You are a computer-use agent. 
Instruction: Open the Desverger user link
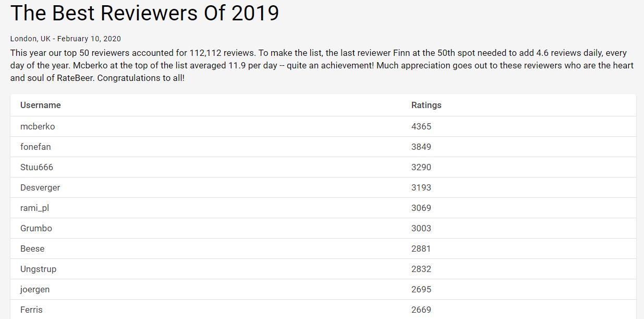tap(40, 187)
